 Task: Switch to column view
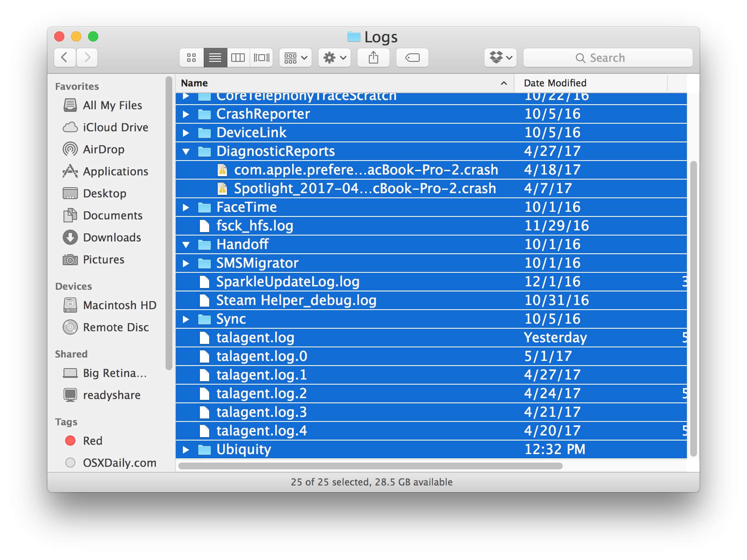pos(238,58)
